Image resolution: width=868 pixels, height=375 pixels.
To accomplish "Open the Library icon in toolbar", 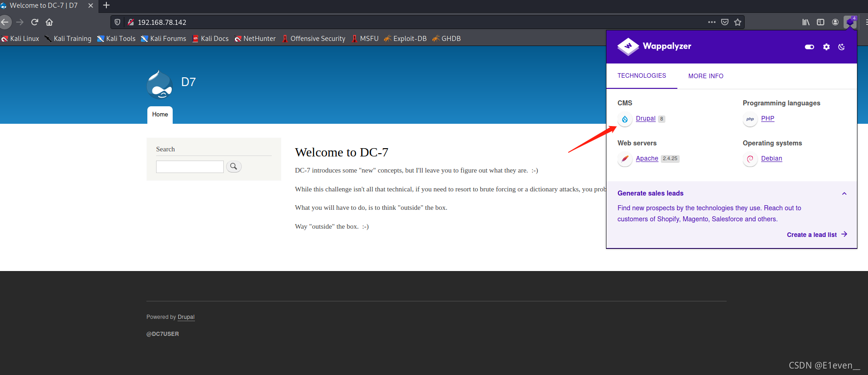I will point(806,22).
